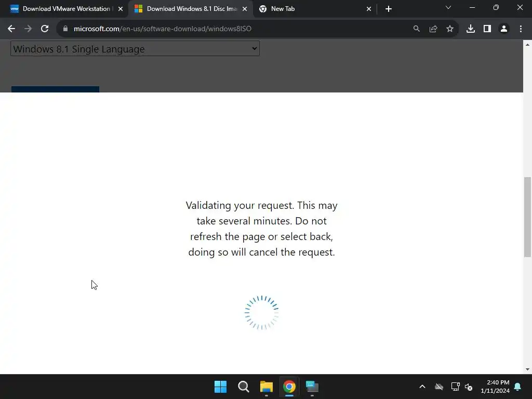Open the network status tray icon
Image resolution: width=532 pixels, height=399 pixels.
[x=455, y=387]
